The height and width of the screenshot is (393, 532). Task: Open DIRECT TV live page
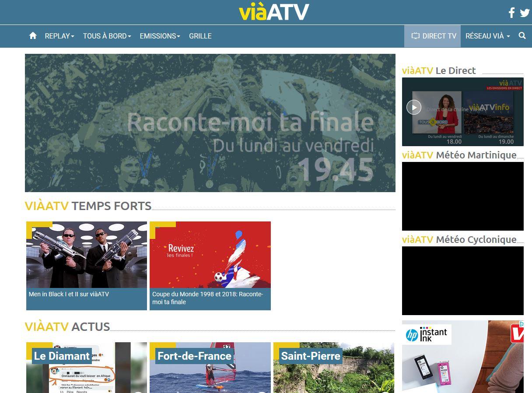(433, 36)
